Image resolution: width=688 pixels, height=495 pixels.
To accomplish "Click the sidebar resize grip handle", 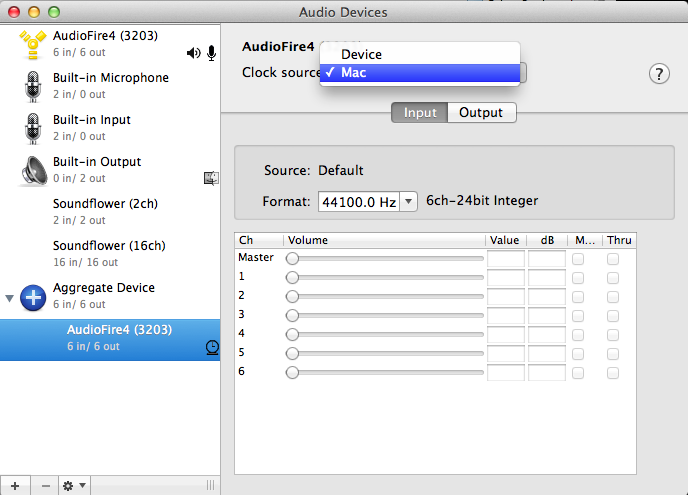I will [211, 485].
